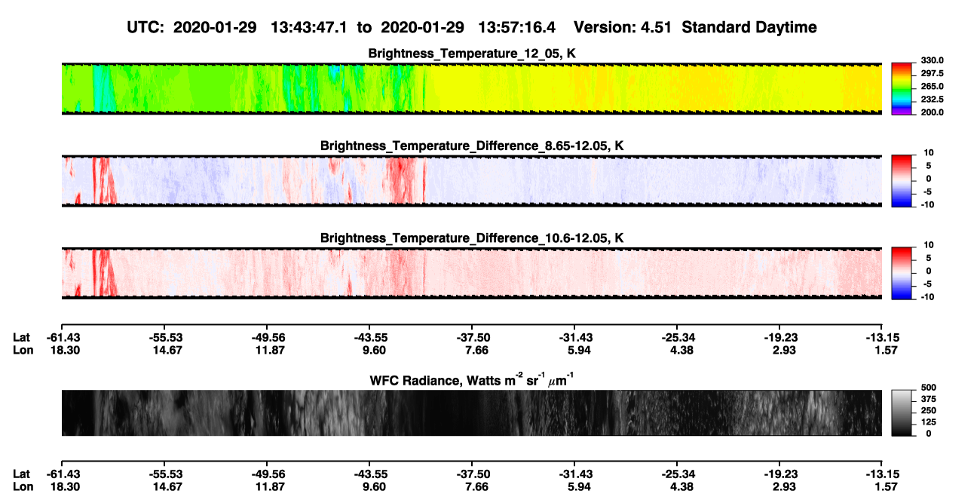Screen dimensions: 980x503
Task: Click the 'Lat' label below the WFC panel
Action: point(21,474)
